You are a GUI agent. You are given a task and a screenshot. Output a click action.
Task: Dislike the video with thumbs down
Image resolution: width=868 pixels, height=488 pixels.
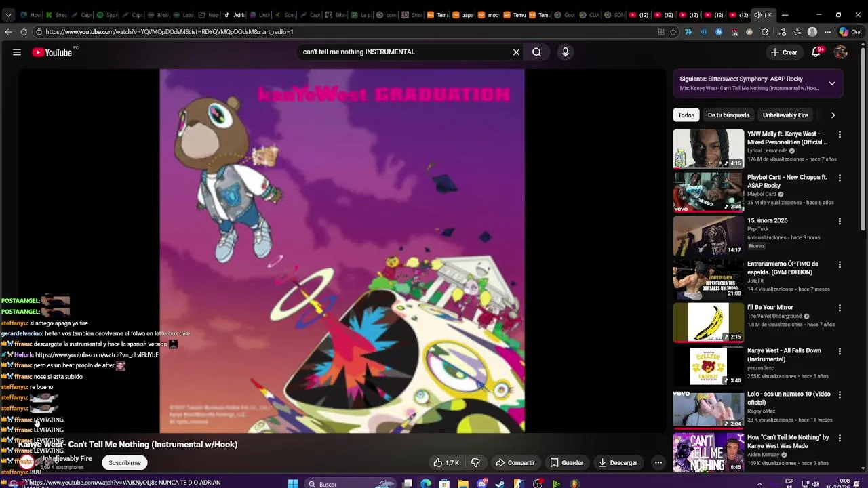pyautogui.click(x=475, y=463)
